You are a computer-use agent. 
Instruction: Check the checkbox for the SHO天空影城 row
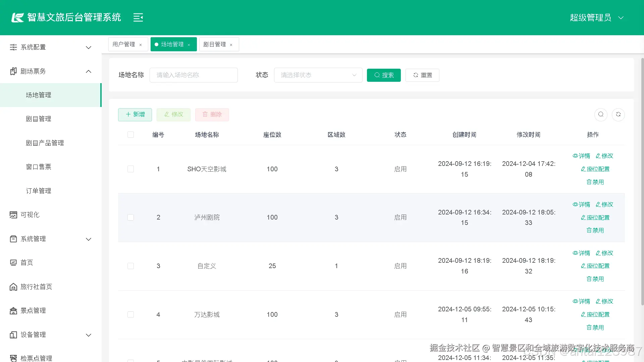click(x=131, y=169)
